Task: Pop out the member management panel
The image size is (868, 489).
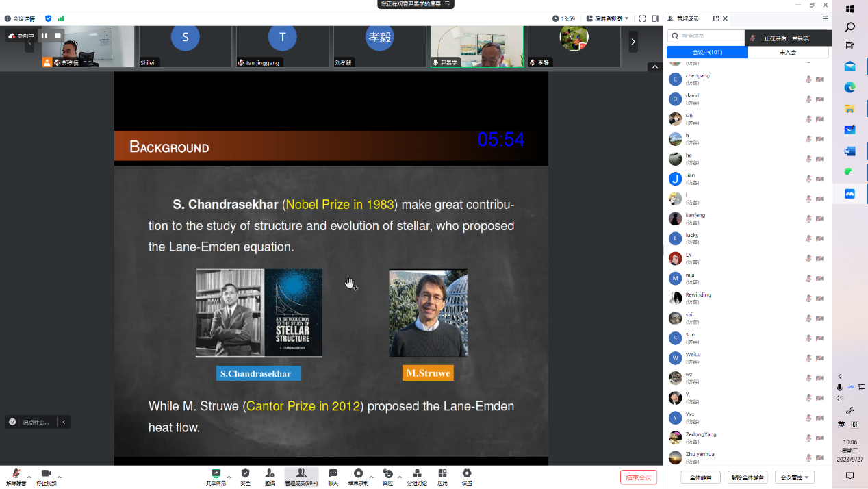Action: 716,18
